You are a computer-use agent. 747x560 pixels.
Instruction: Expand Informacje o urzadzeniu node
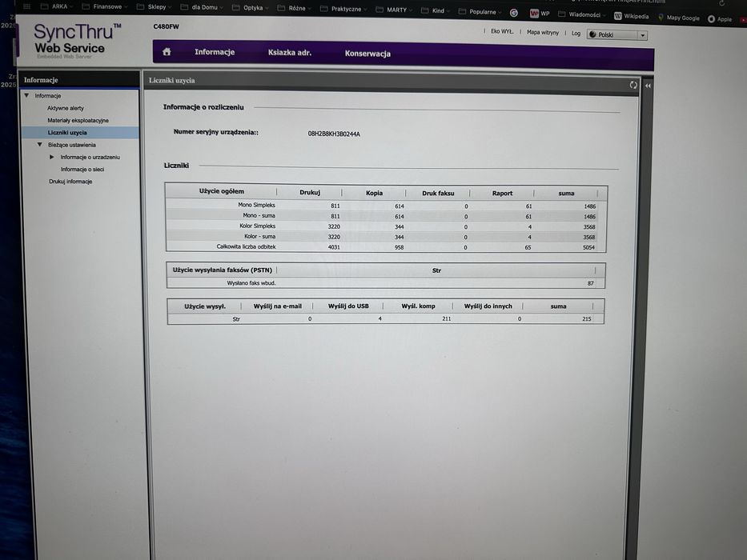point(51,157)
